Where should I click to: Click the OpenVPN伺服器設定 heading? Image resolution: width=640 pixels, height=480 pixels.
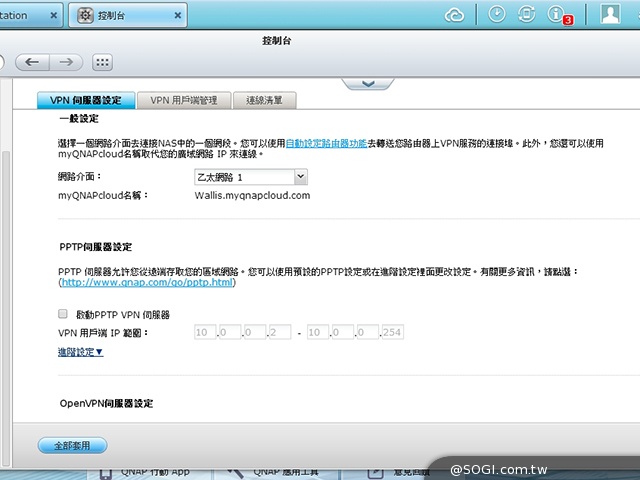click(106, 403)
